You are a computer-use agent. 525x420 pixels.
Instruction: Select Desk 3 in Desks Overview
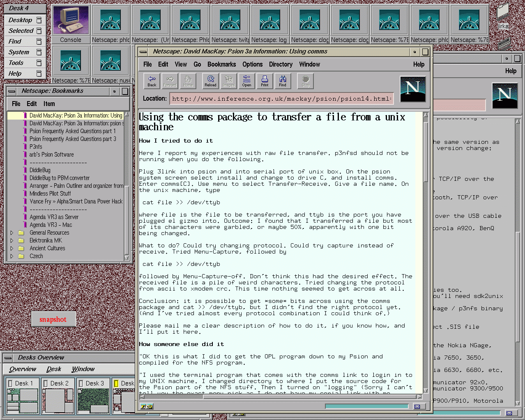93,383
